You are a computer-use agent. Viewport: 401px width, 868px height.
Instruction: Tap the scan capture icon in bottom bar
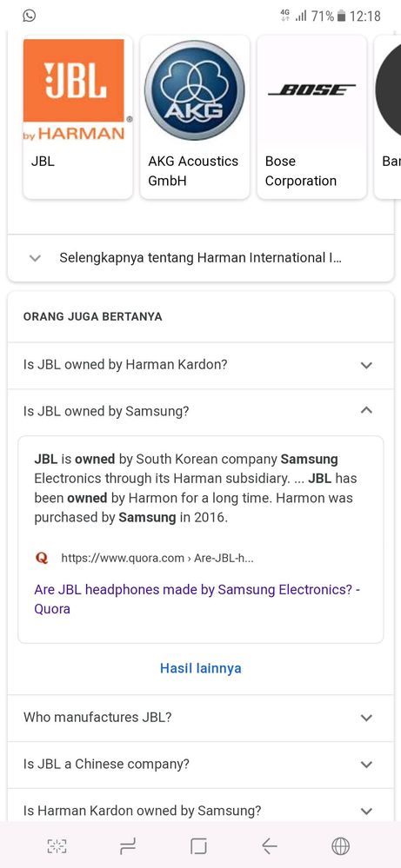click(57, 846)
